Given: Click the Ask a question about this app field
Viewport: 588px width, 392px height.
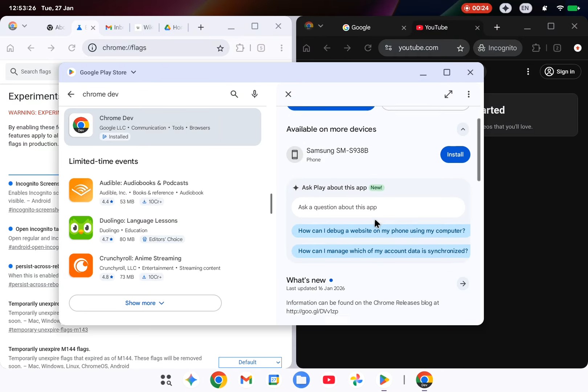Looking at the screenshot, I should pos(378,207).
